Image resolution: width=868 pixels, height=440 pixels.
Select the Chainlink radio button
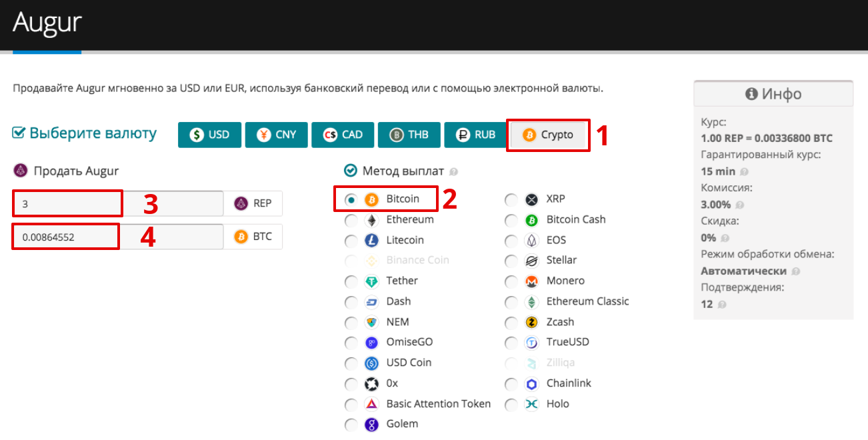[511, 384]
